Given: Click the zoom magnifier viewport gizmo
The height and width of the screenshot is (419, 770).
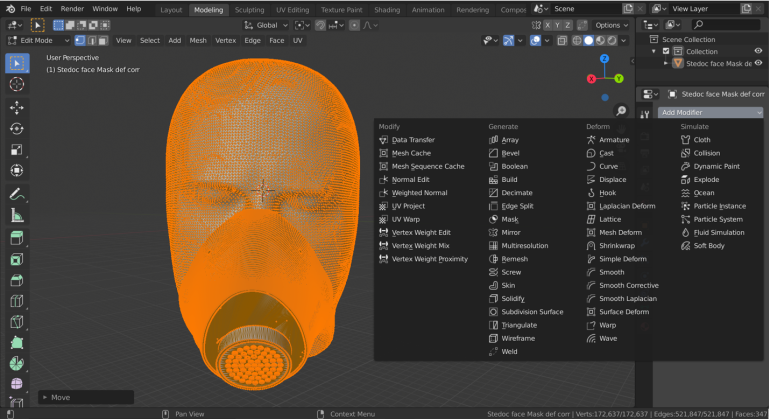Looking at the screenshot, I should 621,111.
